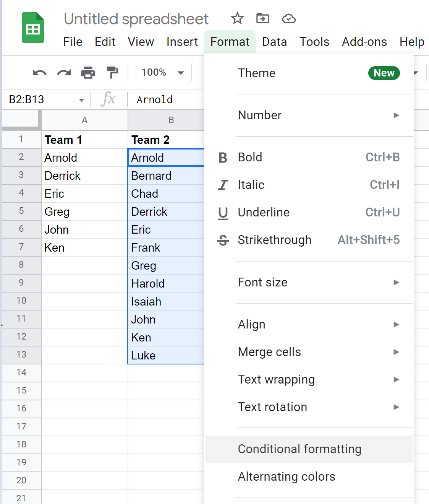Star the Untitled spreadsheet
This screenshot has height=504, width=429.
coord(237,18)
